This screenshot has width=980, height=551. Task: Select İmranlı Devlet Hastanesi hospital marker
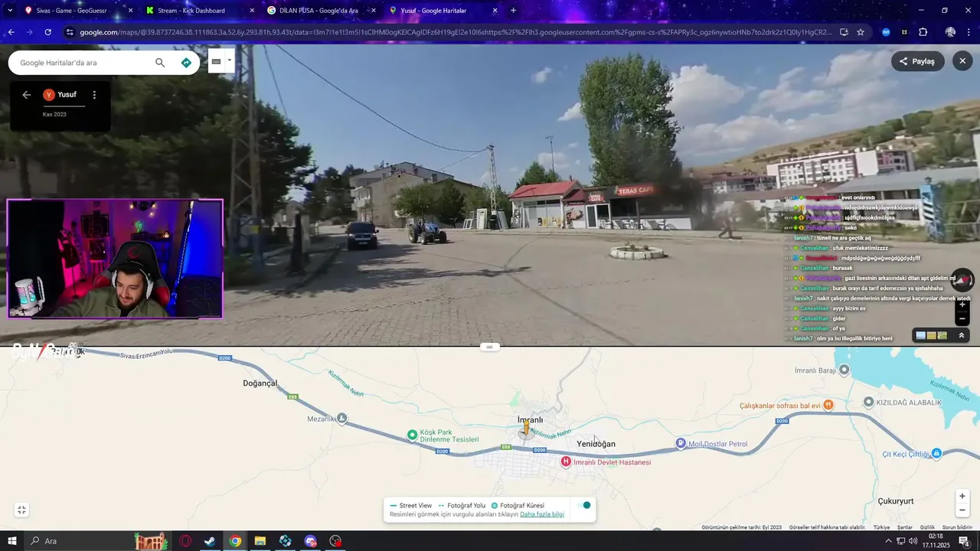[566, 461]
